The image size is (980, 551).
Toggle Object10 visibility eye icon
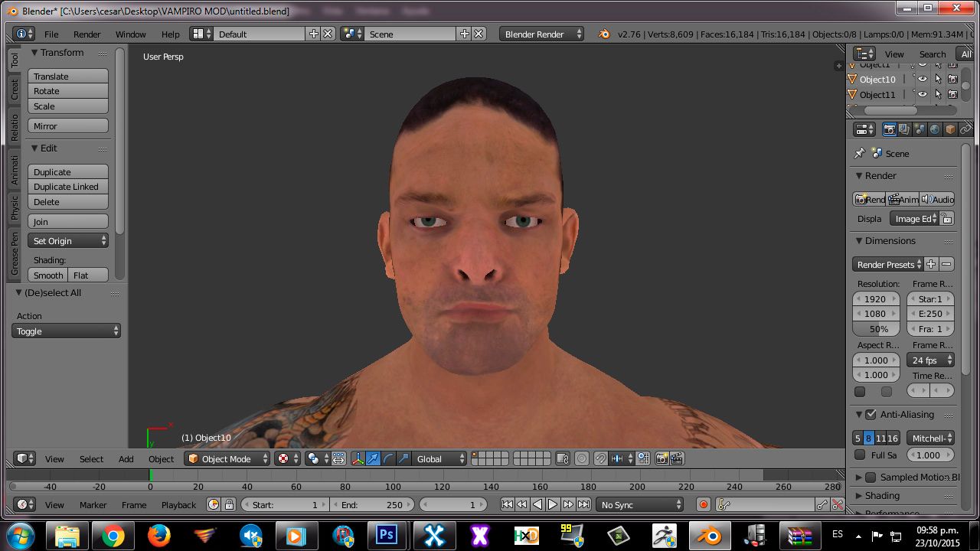[923, 79]
